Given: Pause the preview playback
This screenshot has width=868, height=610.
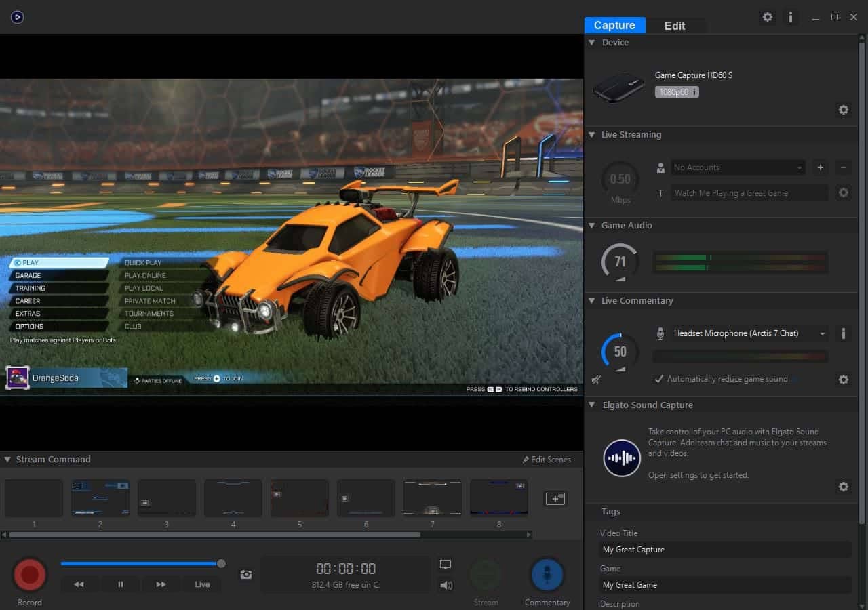Looking at the screenshot, I should (x=121, y=584).
